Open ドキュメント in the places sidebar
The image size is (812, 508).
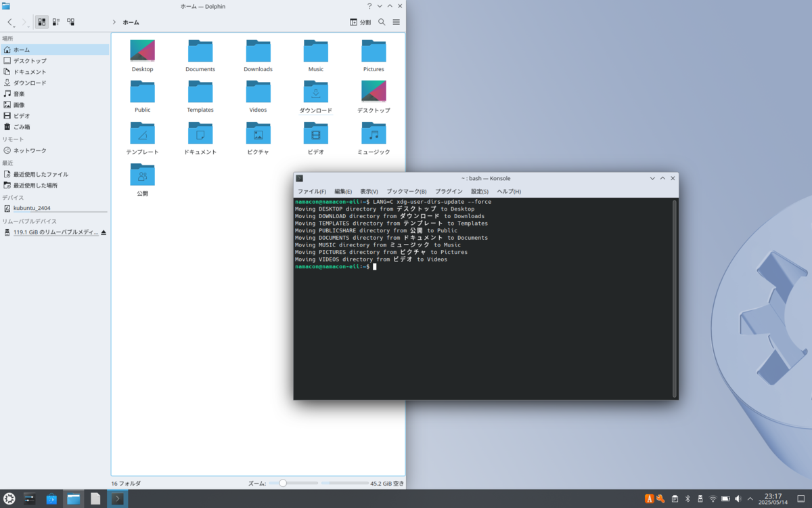click(x=55, y=72)
